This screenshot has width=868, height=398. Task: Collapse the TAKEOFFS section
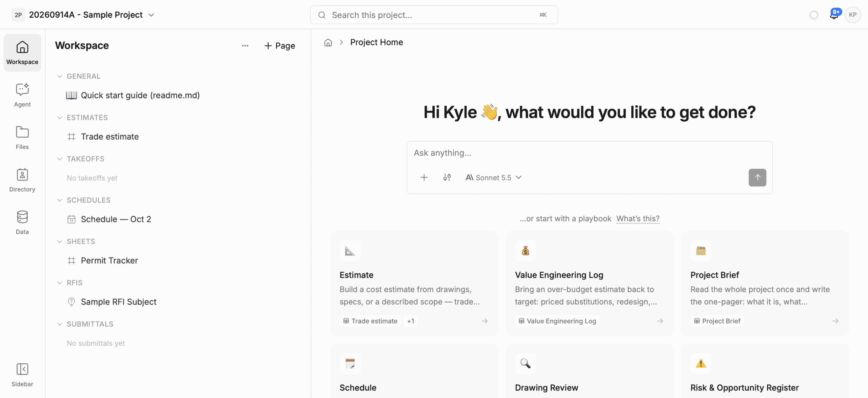coord(60,159)
